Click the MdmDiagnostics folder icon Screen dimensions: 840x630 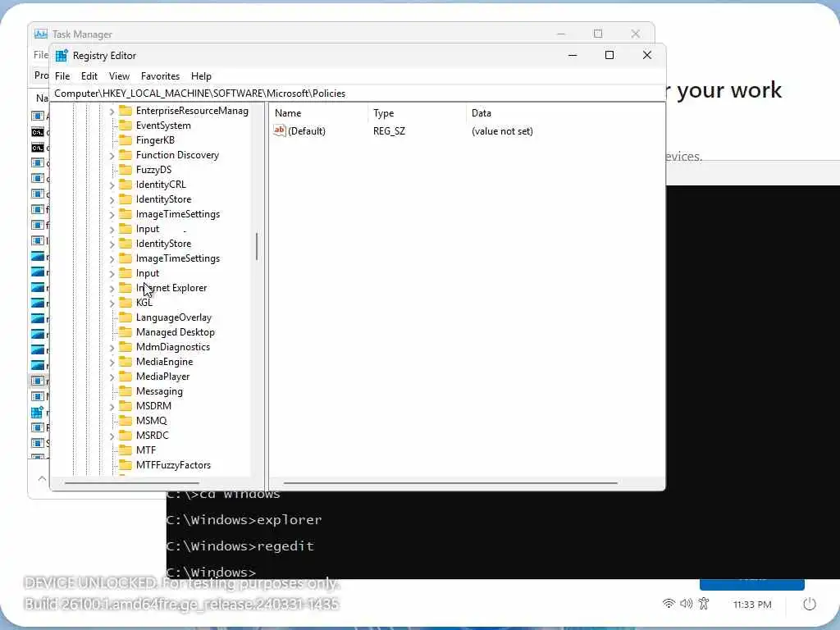coord(126,347)
